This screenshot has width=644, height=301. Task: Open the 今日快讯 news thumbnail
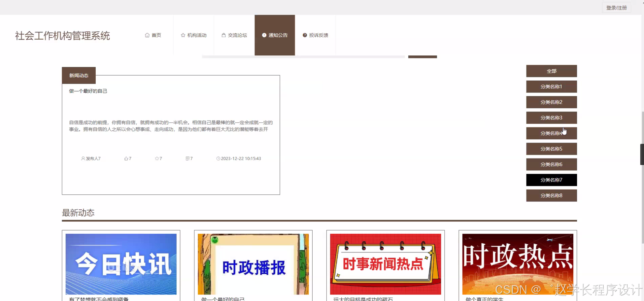pos(121,264)
